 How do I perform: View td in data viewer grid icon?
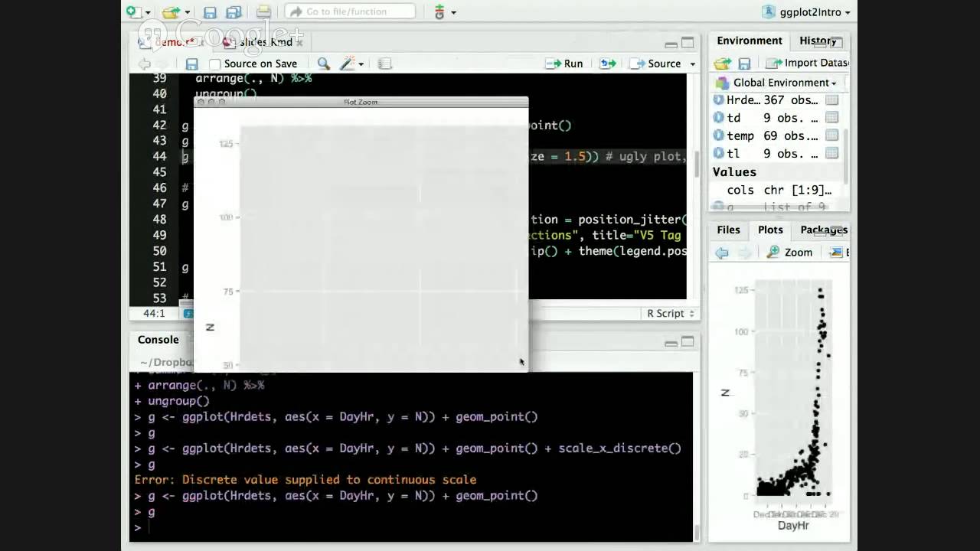pyautogui.click(x=831, y=117)
